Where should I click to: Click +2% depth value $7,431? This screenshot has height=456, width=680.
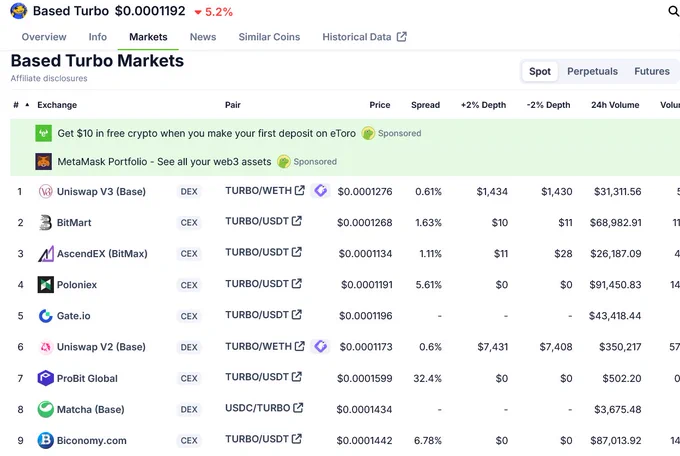coord(493,347)
